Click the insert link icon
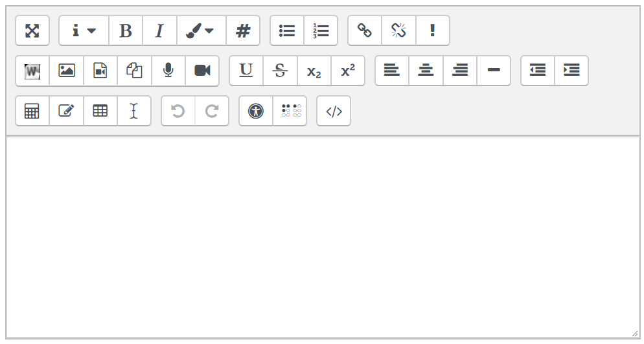 click(x=365, y=30)
